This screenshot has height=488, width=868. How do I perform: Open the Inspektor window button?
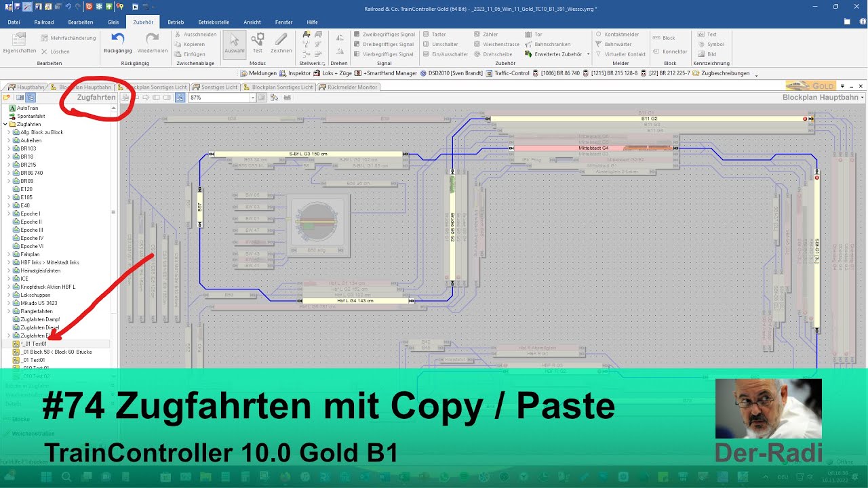[296, 73]
